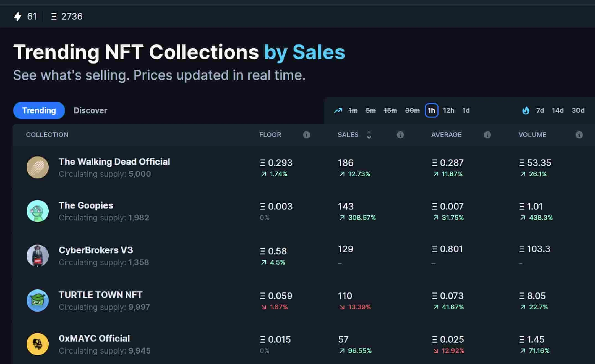Click The Goopies collection avatar
Viewport: 595px width, 364px height.
[x=38, y=211]
